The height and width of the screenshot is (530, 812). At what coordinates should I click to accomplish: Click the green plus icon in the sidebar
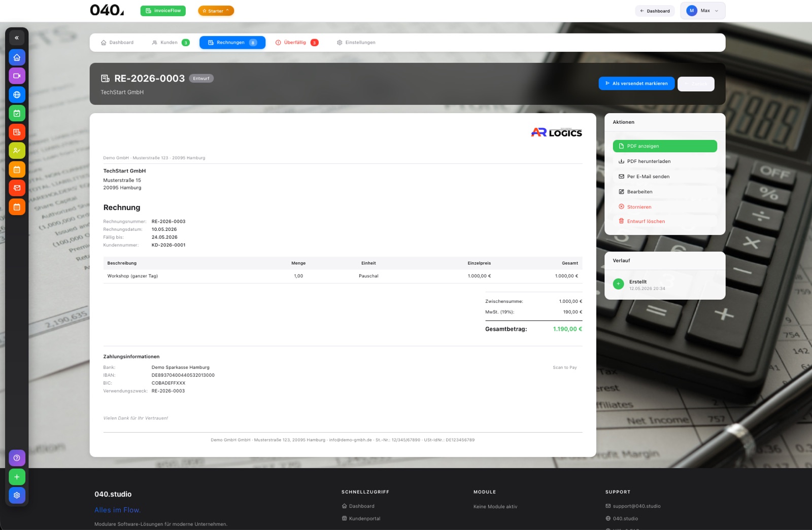pos(17,477)
